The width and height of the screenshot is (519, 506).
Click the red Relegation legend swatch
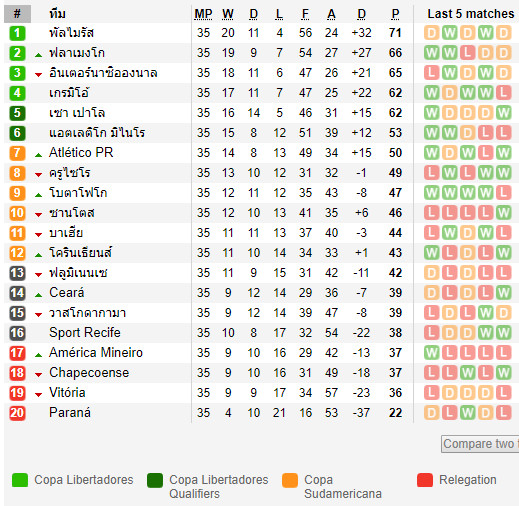point(425,480)
